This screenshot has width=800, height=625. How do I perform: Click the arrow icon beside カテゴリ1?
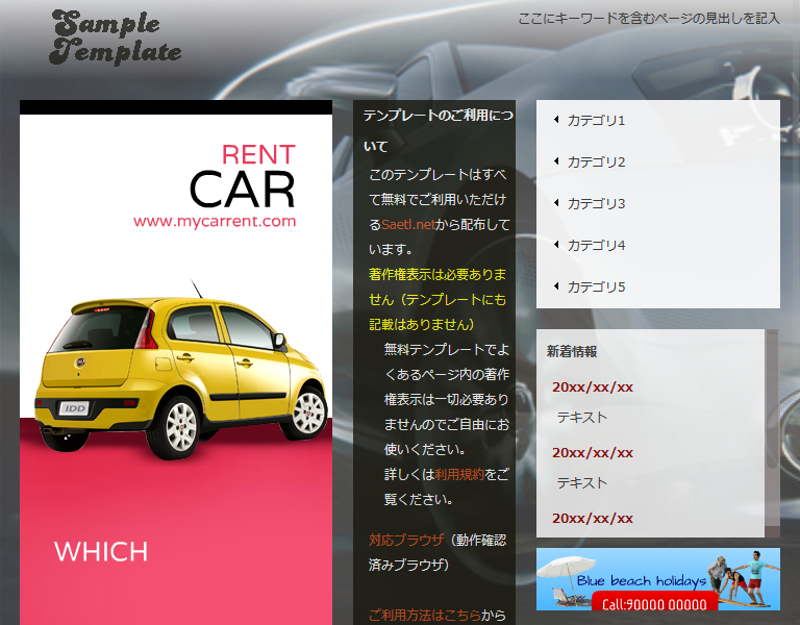click(557, 120)
